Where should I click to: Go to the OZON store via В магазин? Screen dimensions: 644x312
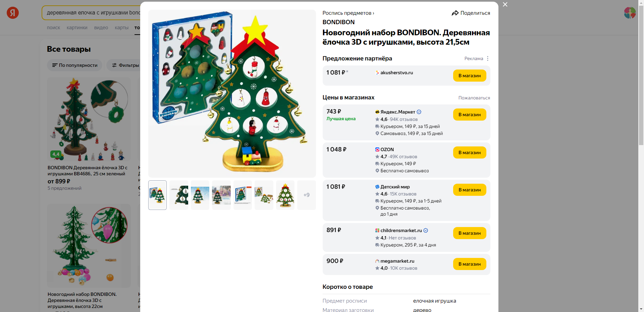[470, 152]
